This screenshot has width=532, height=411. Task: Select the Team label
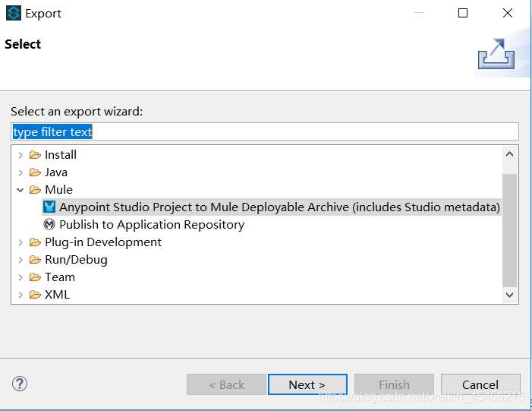[60, 277]
